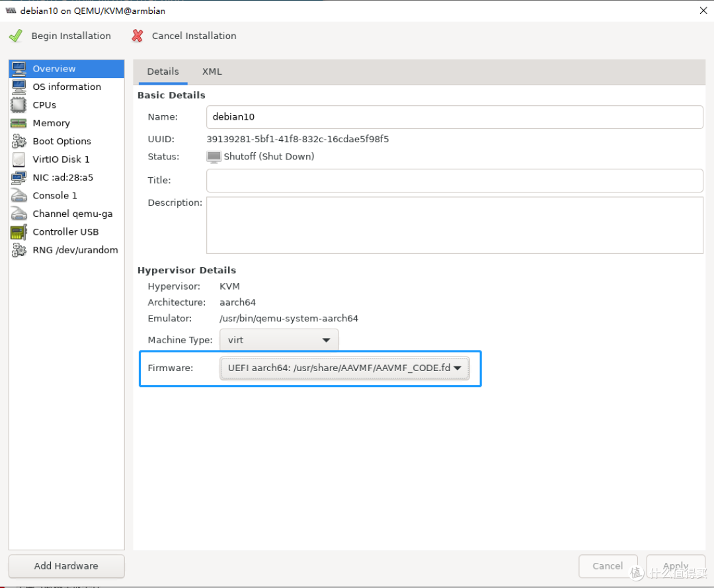Click the Cancel Installation label
Image resolution: width=714 pixels, height=588 pixels.
pos(194,36)
